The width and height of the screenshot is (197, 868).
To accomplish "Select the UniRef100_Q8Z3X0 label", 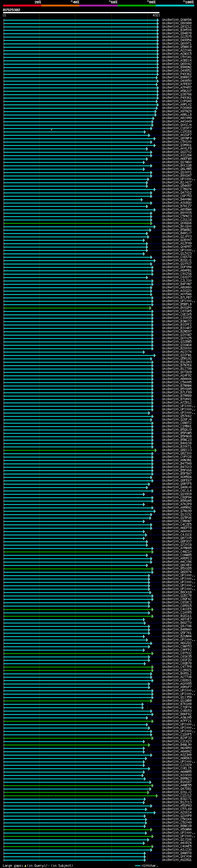I will (x=177, y=453).
